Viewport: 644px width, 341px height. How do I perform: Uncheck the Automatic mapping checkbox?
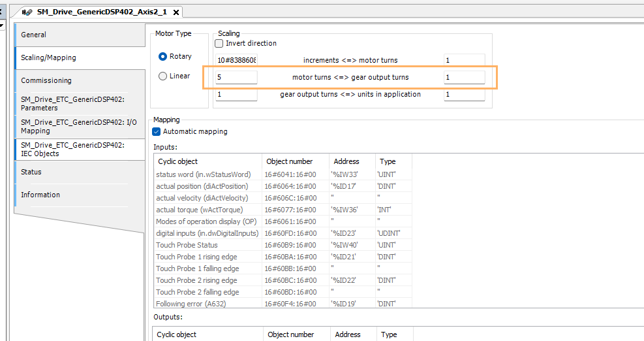tap(157, 131)
